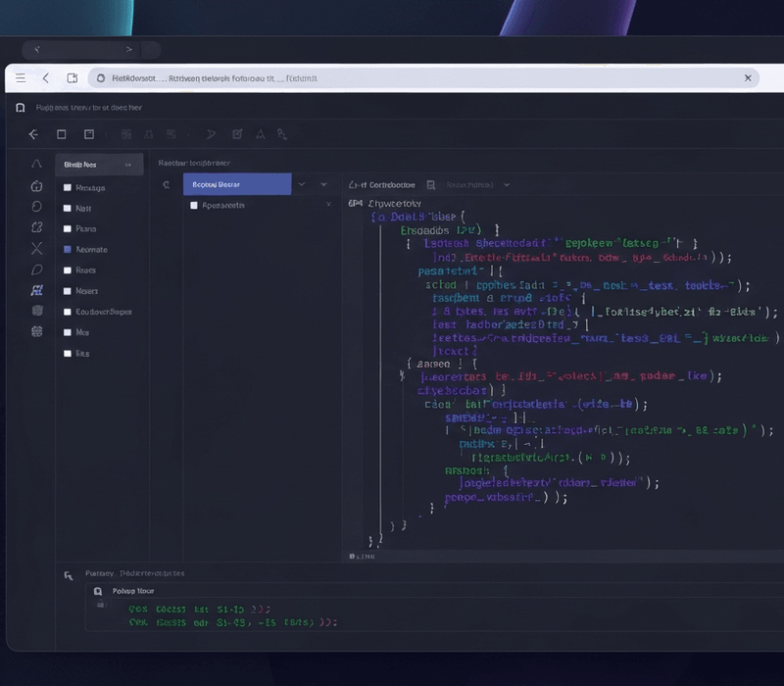Screen dimensions: 784x686
Task: Click the letter A triangle toolbar icon
Action: [x=261, y=134]
